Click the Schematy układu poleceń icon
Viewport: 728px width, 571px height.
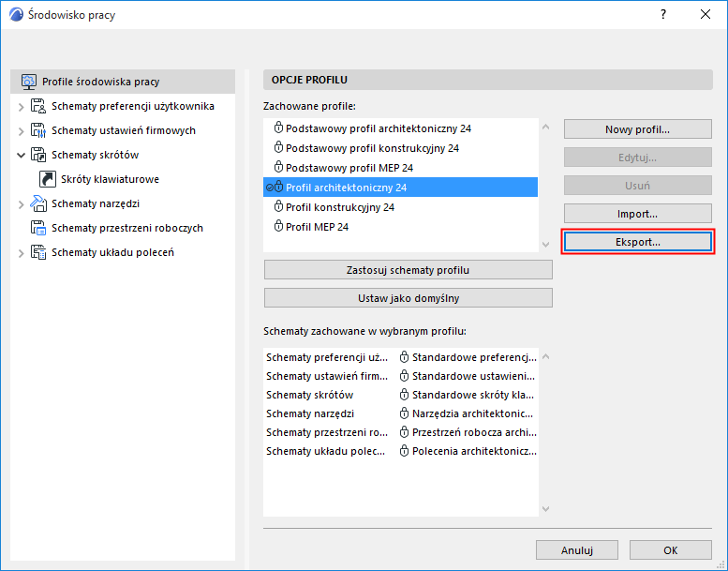38,252
